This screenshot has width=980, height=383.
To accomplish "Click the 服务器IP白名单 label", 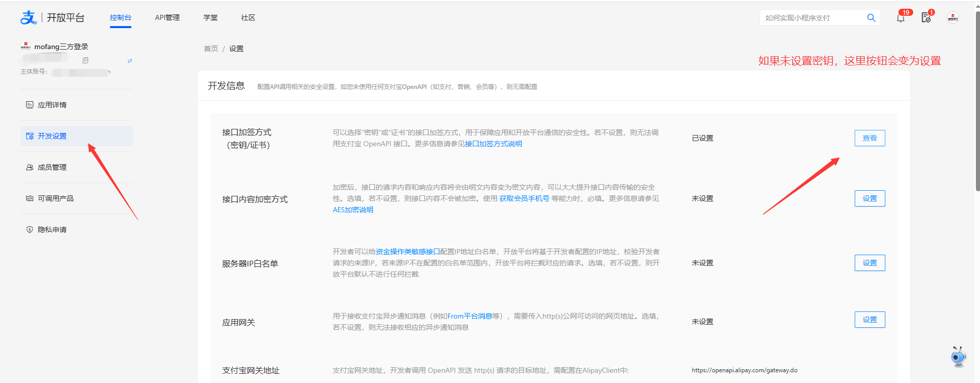I will [250, 264].
